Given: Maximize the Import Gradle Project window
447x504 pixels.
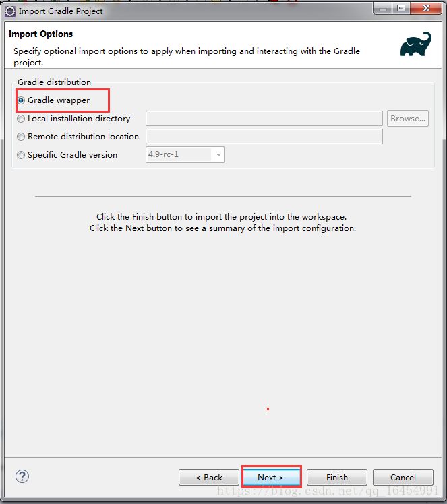Looking at the screenshot, I should pos(401,9).
